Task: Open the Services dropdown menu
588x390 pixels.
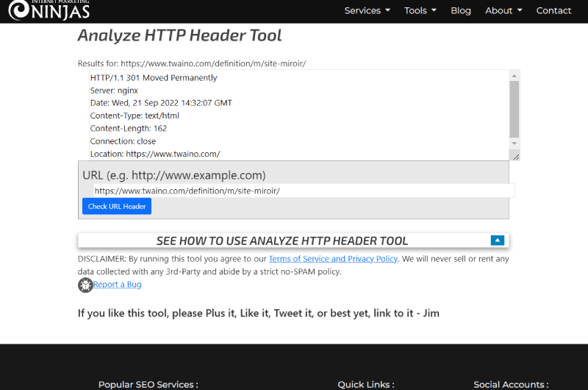Action: click(367, 10)
